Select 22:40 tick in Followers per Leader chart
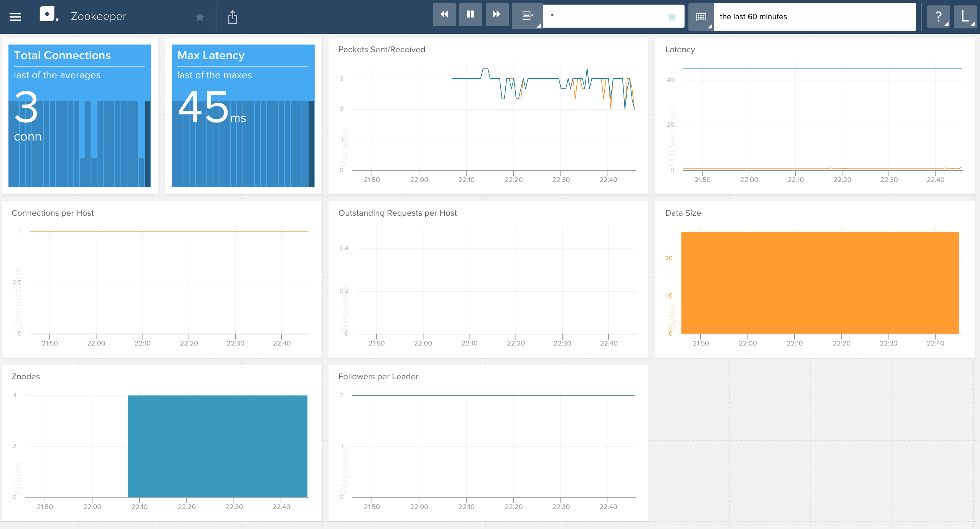The image size is (980, 529). 608,507
